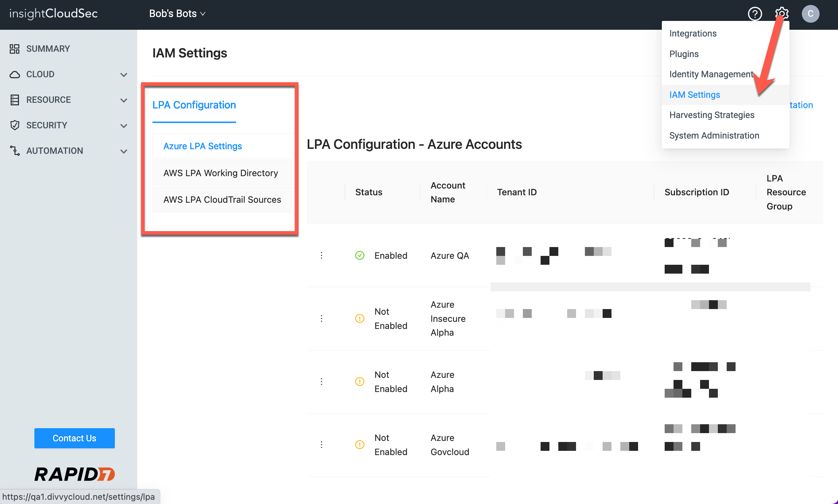The width and height of the screenshot is (838, 504).
Task: Expand the Cloud menu chevron
Action: point(124,75)
